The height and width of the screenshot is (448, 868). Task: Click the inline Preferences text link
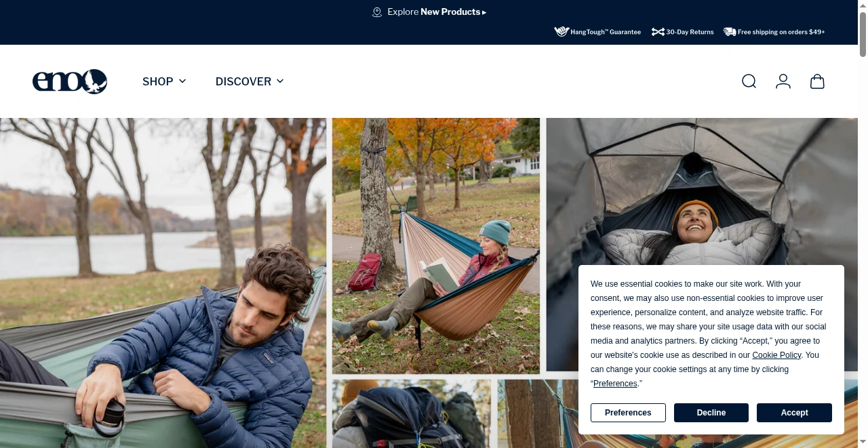pos(615,384)
